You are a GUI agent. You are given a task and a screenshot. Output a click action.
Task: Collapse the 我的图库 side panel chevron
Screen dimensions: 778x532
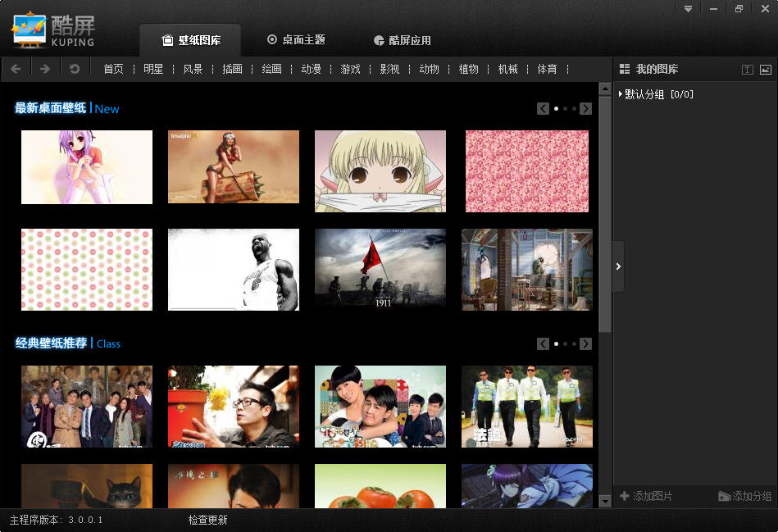coord(618,266)
